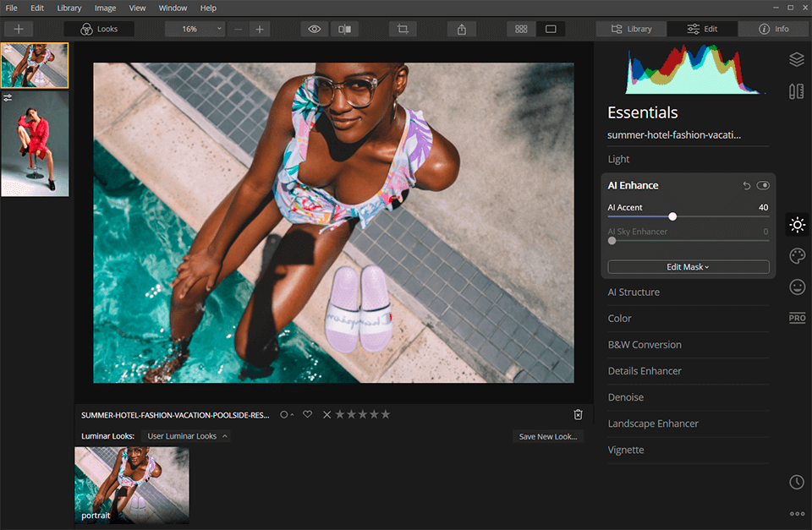Open the Canvas tools icon
812x530 pixels.
click(796, 91)
